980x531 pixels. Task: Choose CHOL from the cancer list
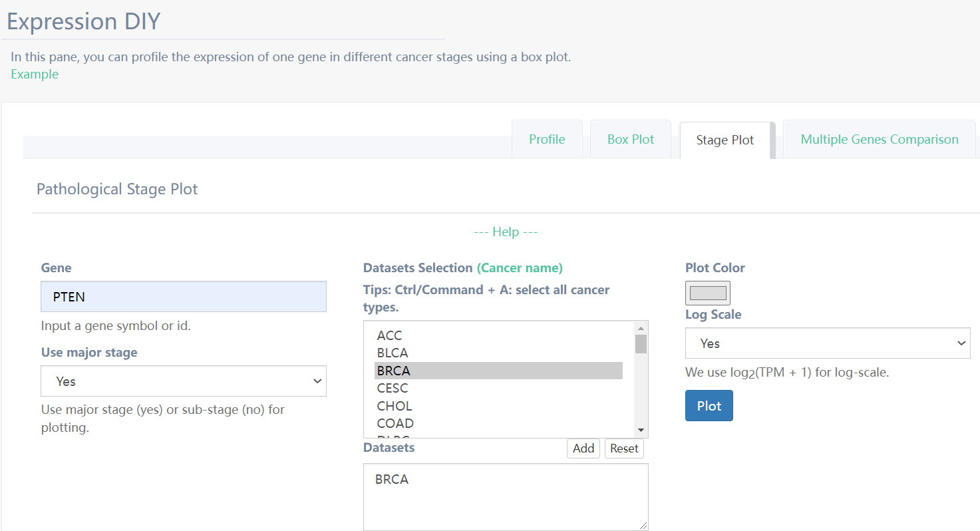coord(394,406)
